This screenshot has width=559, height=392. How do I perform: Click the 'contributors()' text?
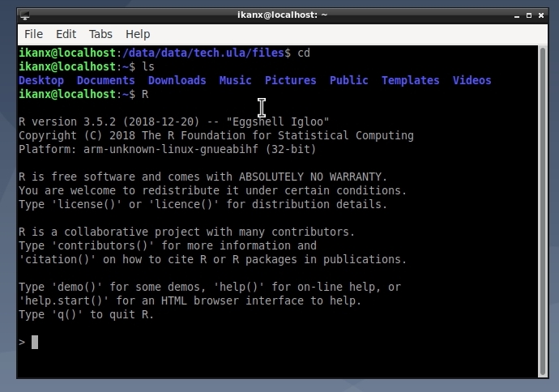coord(103,246)
